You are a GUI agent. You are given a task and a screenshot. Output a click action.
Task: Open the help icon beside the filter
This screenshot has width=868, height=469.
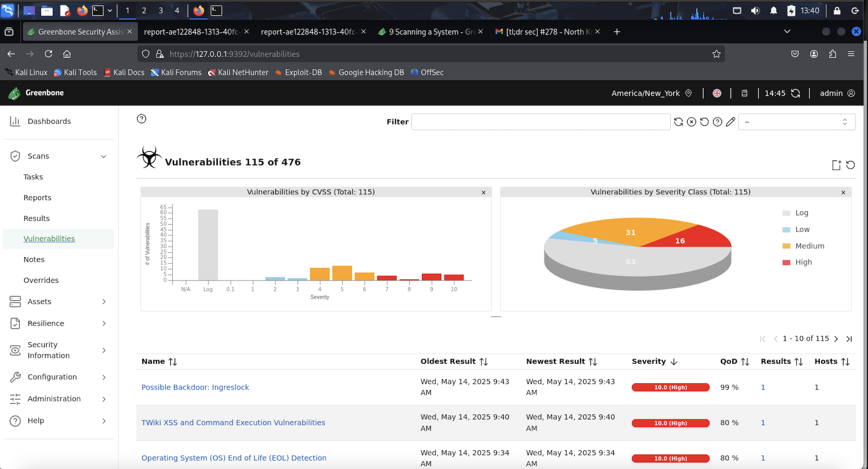coord(717,122)
